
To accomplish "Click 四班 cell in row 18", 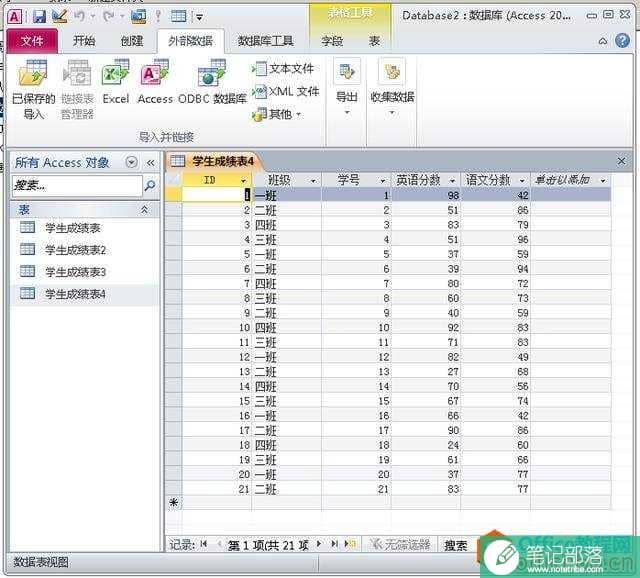I will coord(287,445).
